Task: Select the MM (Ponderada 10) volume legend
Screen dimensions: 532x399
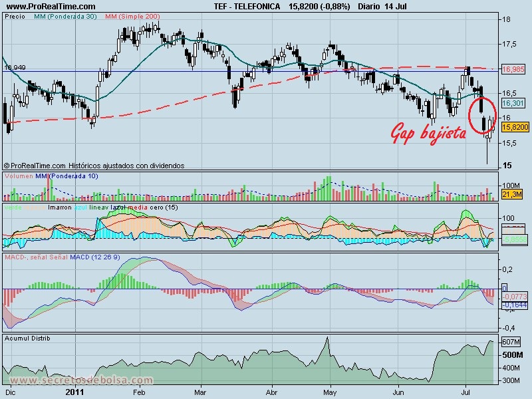Action: [x=67, y=176]
